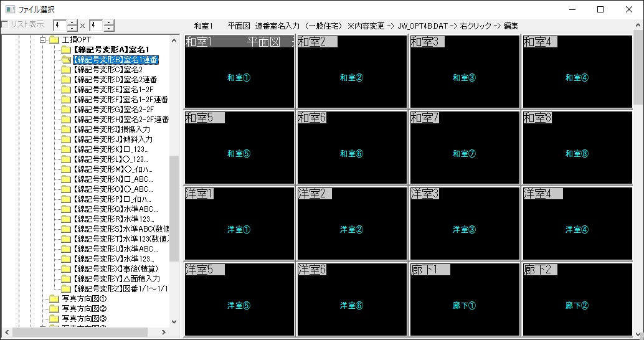
Task: Pick the 洋室5 thumbnail
Action: pos(239,300)
